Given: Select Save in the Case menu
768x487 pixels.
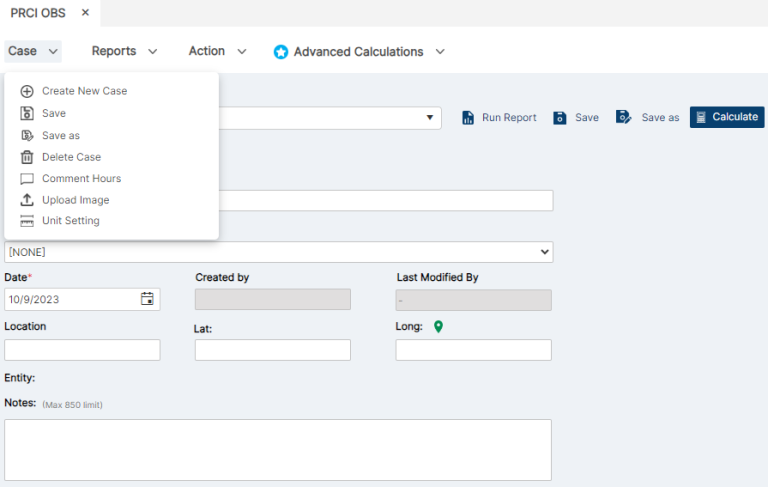Looking at the screenshot, I should 54,113.
